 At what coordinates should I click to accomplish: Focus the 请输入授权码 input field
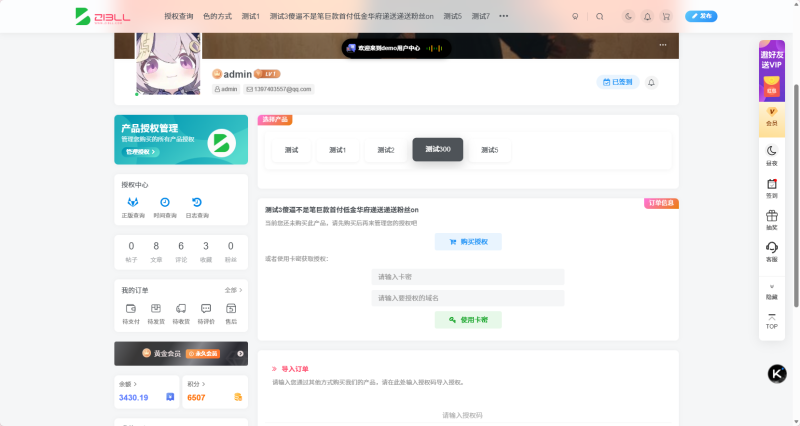468,415
